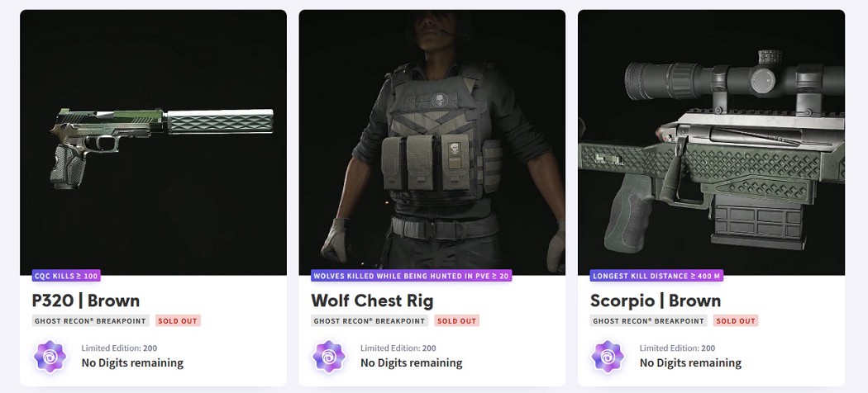Open the P320 pistol image
868x393 pixels.
[x=153, y=142]
